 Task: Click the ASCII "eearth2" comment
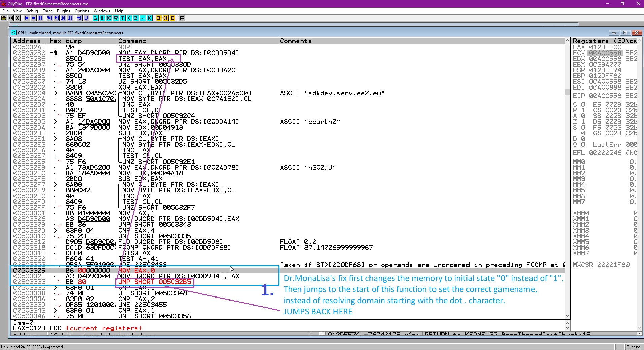click(x=310, y=121)
